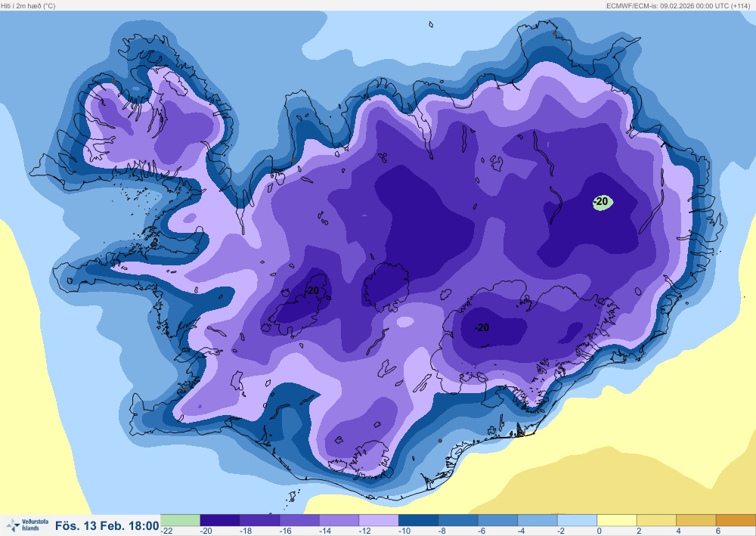
Task: Click the -20 label on the western glacier
Action: (x=312, y=290)
